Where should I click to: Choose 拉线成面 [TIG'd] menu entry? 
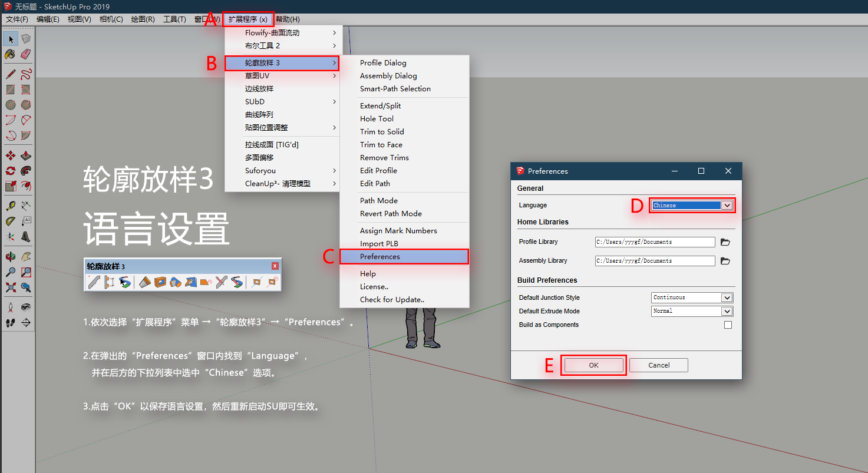pos(282,145)
